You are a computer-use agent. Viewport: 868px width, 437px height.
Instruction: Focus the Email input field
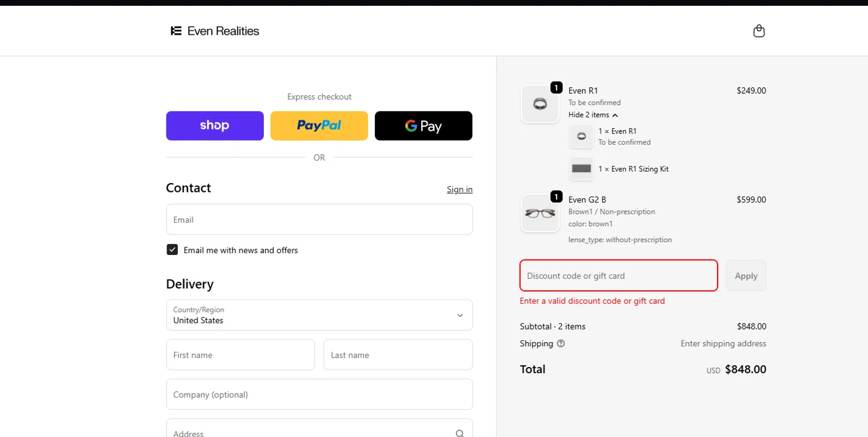tap(319, 219)
